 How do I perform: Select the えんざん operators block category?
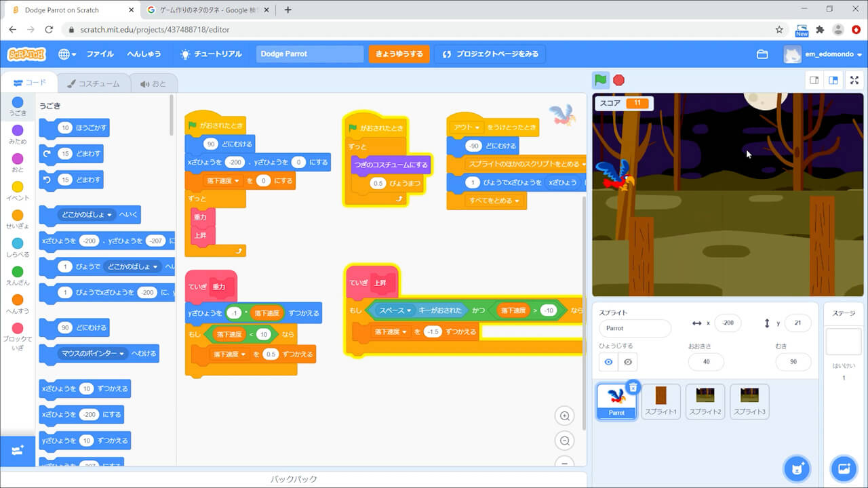click(18, 276)
